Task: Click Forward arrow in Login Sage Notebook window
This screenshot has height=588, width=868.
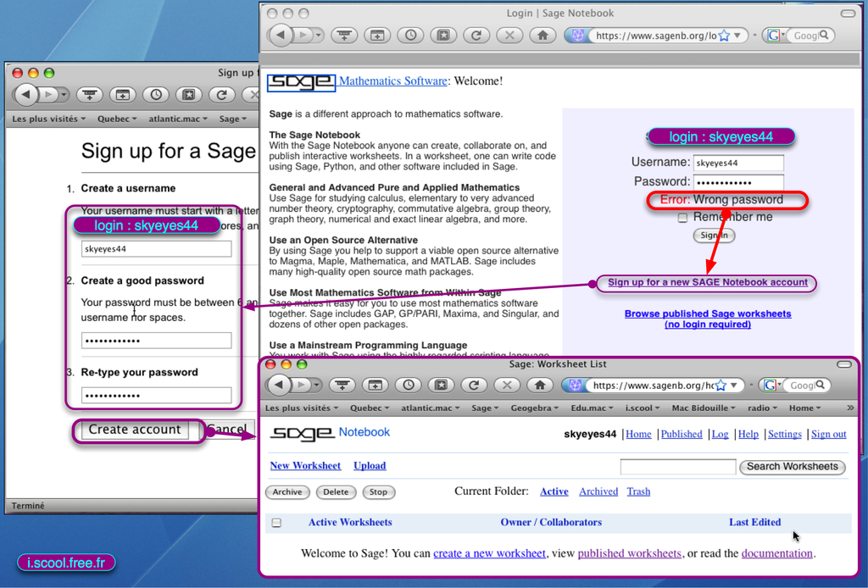Action: coord(303,36)
